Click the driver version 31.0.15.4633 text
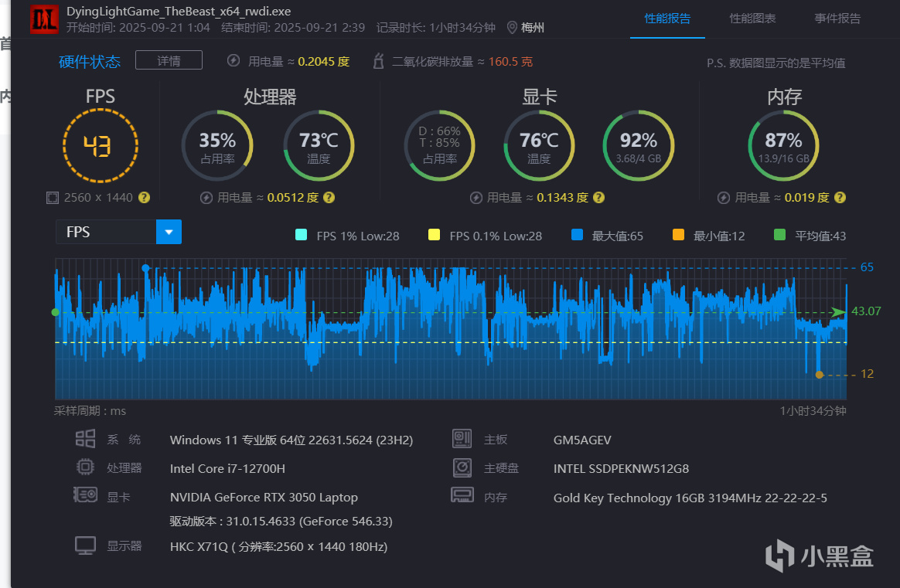The height and width of the screenshot is (588, 900). click(281, 522)
